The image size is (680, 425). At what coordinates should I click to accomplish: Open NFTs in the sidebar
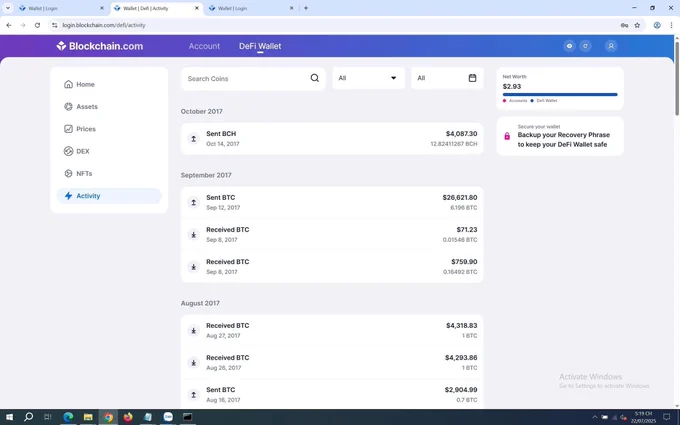[x=109, y=173]
